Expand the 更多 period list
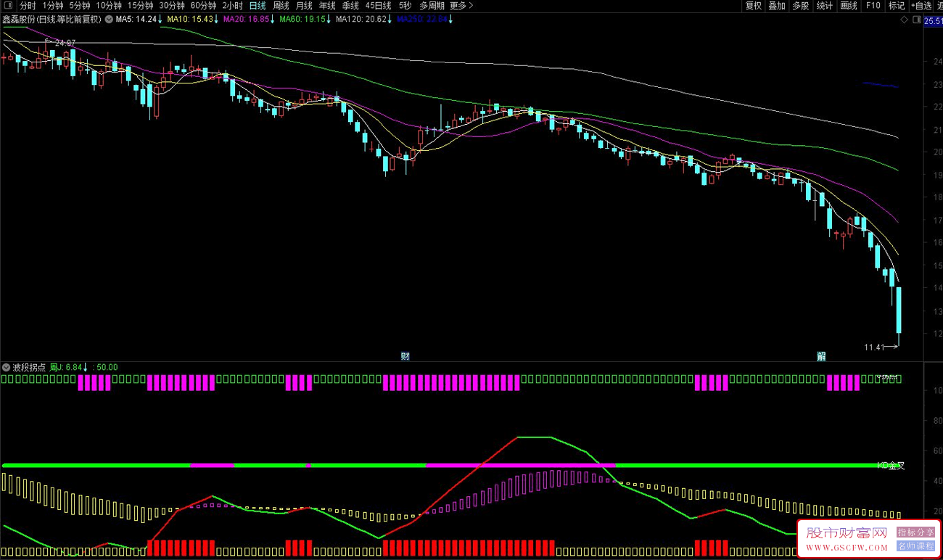 pyautogui.click(x=461, y=5)
